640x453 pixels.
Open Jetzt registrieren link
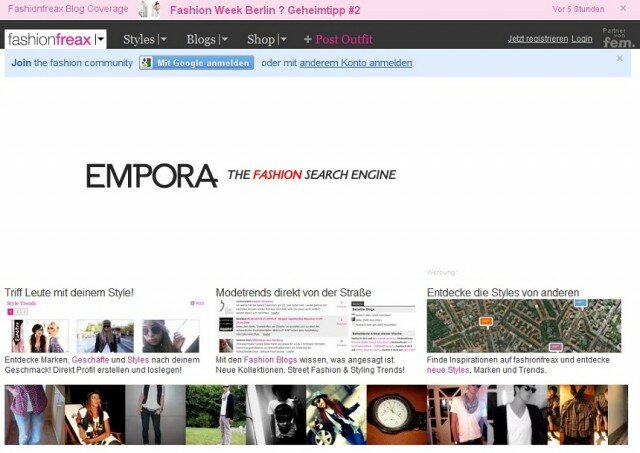coord(538,39)
